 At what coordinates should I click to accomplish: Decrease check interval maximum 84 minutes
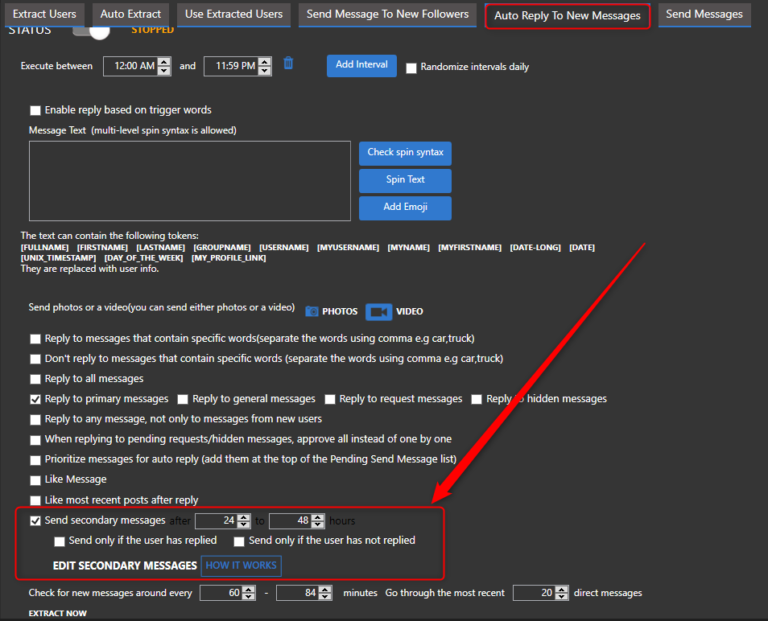pos(325,597)
